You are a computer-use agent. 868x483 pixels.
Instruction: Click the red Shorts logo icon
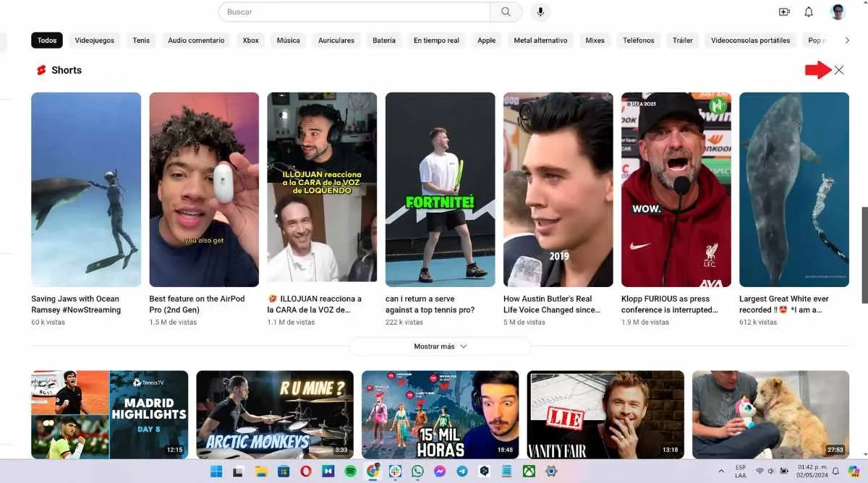pyautogui.click(x=41, y=70)
